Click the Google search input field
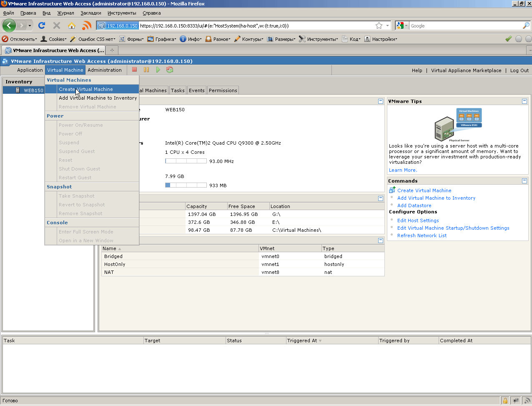Image resolution: width=532 pixels, height=406 pixels. coord(465,26)
